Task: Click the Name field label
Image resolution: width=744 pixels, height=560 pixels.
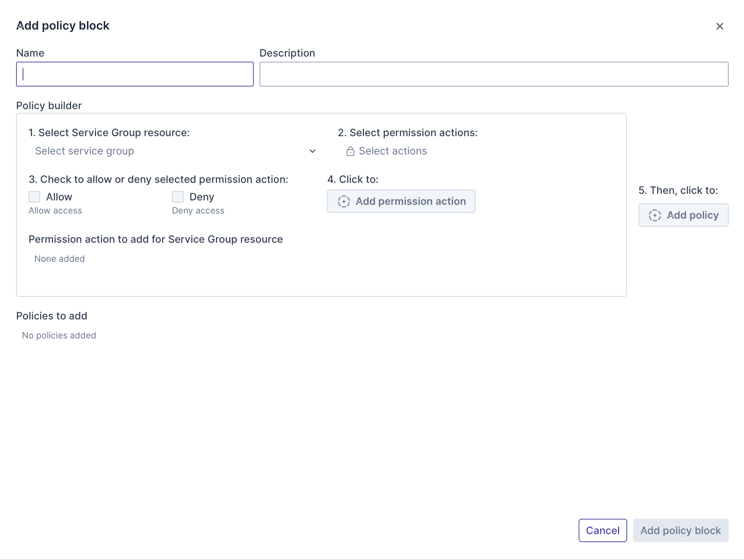Action: pyautogui.click(x=30, y=53)
